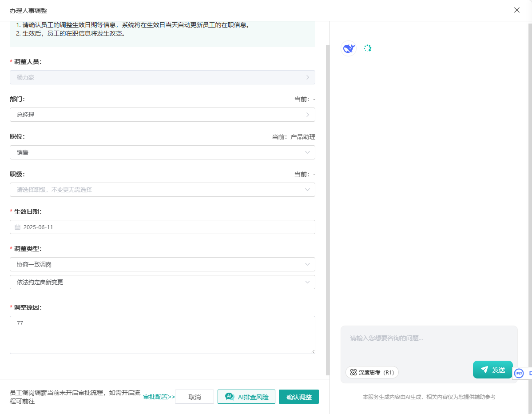
Task: Click the 取消 button
Action: [195, 397]
